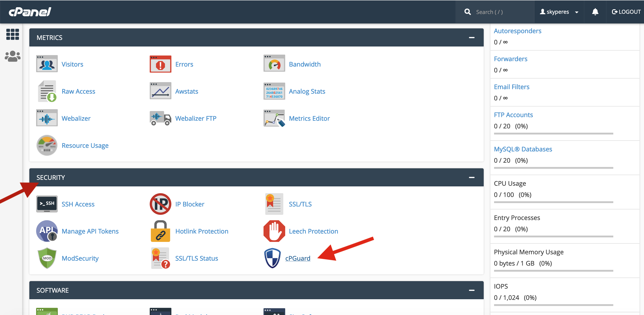Click the Logout button
Viewport: 644px width, 315px height.
tap(626, 12)
